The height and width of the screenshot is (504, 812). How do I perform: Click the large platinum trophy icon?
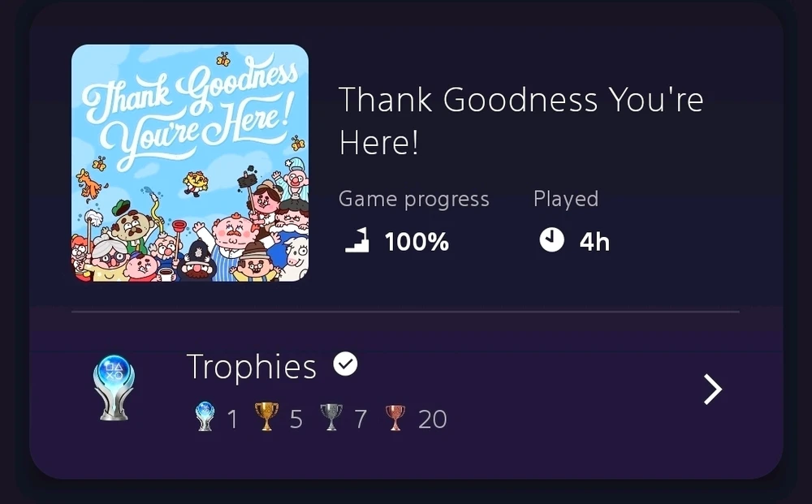coord(114,389)
